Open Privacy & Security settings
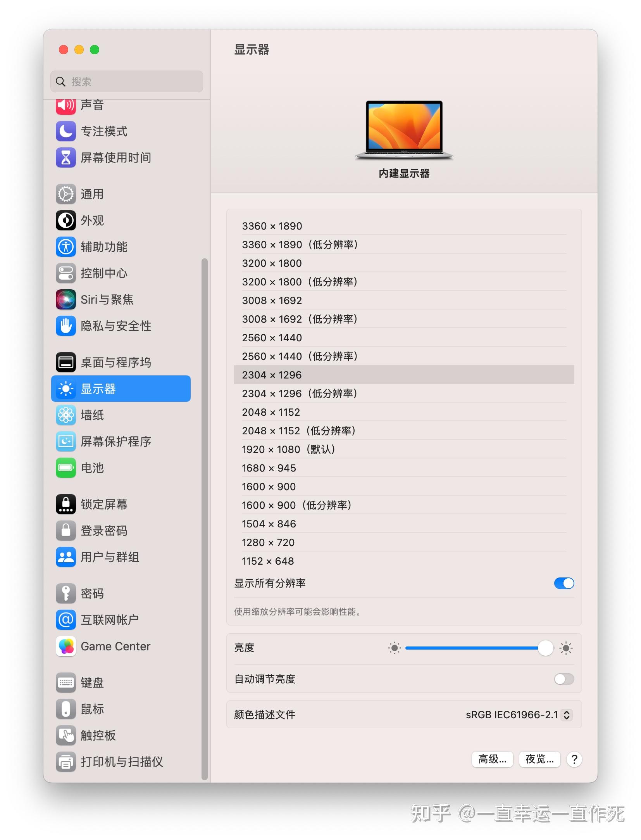 coord(65,326)
